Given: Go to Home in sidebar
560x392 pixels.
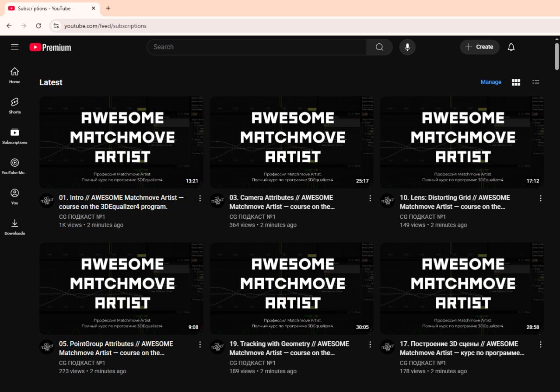Looking at the screenshot, I should [14, 75].
